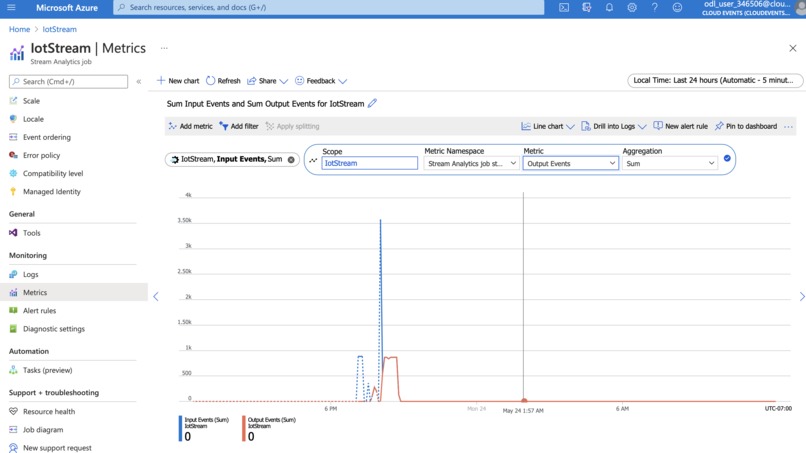Edit the chart title pencil icon
Image resolution: width=806 pixels, height=453 pixels.
coord(372,103)
